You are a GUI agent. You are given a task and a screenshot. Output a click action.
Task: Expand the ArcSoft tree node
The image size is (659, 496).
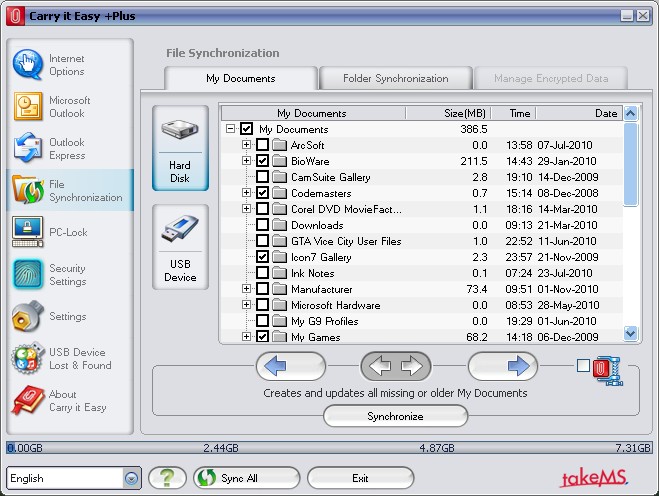pyautogui.click(x=246, y=145)
